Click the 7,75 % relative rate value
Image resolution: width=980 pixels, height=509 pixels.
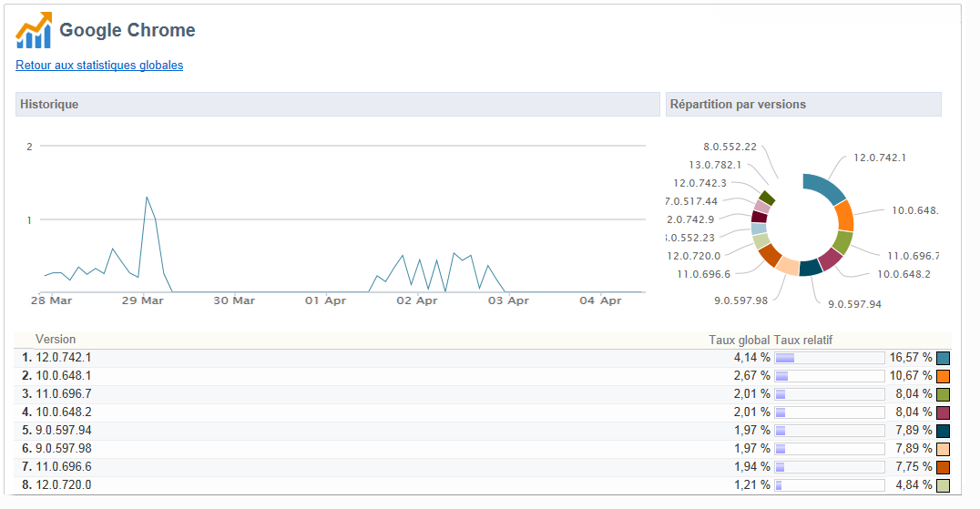[x=914, y=466]
